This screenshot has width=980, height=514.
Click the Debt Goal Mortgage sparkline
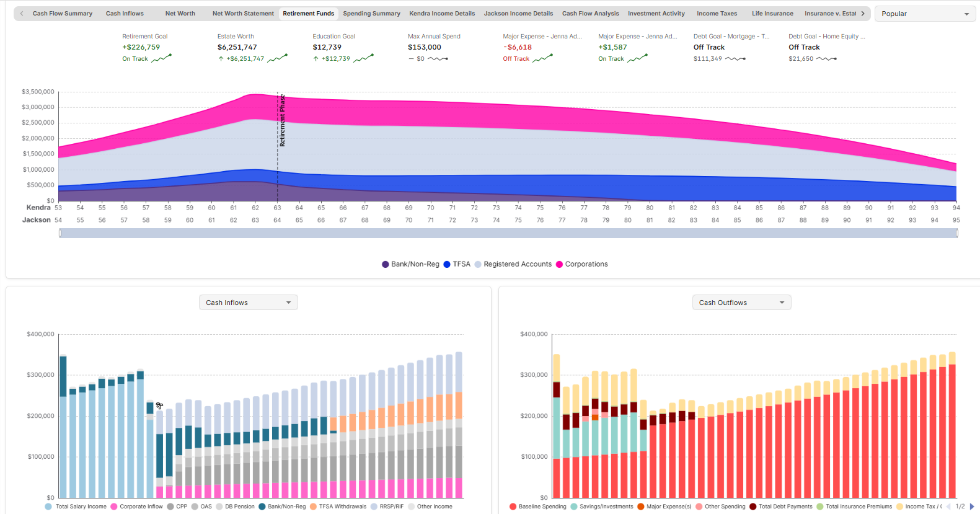coord(736,59)
